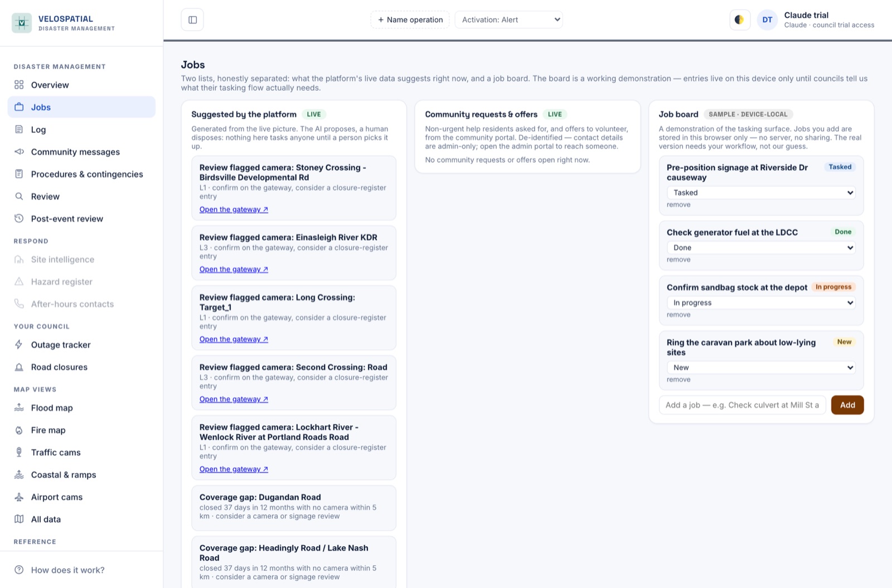Click the Coverage gap: Dugandan Road card
892x588 pixels.
pyautogui.click(x=294, y=508)
